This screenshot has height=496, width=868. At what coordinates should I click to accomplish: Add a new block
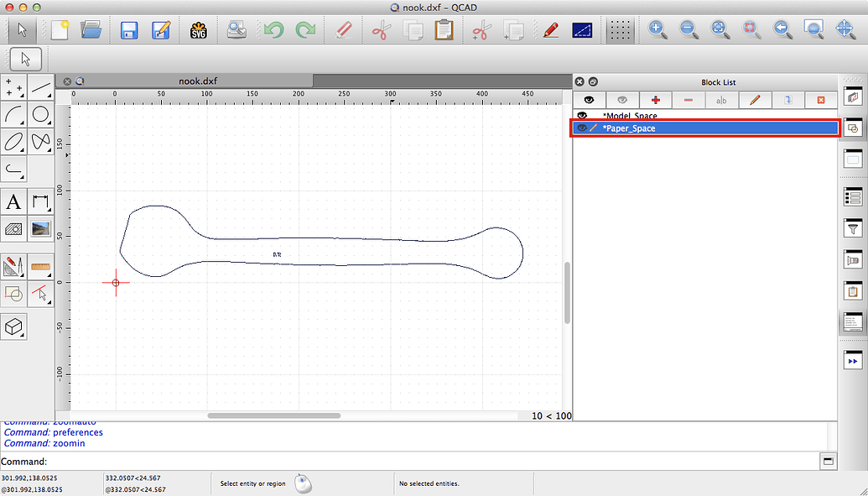click(656, 100)
